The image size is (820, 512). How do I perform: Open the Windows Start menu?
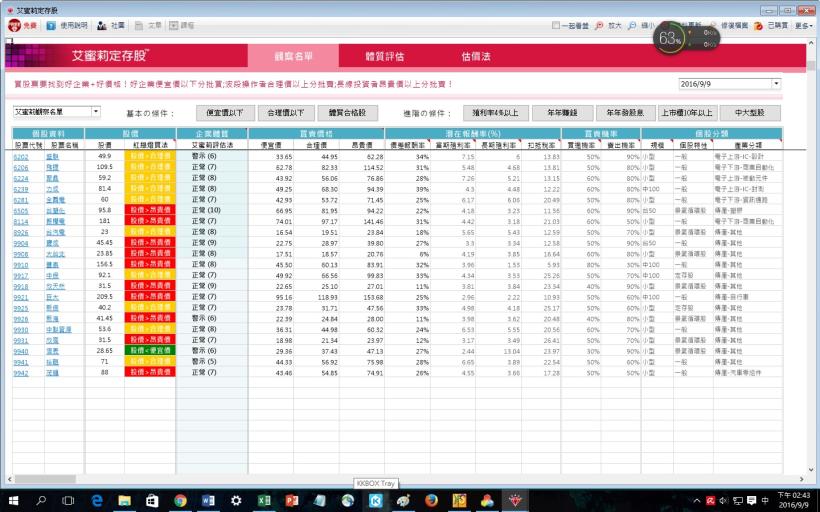[13, 500]
